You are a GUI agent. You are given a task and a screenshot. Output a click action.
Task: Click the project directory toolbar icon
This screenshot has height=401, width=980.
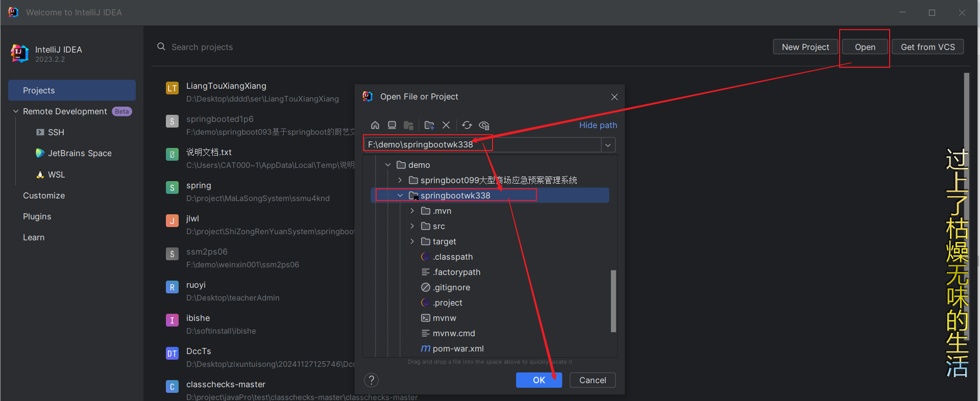click(x=409, y=125)
